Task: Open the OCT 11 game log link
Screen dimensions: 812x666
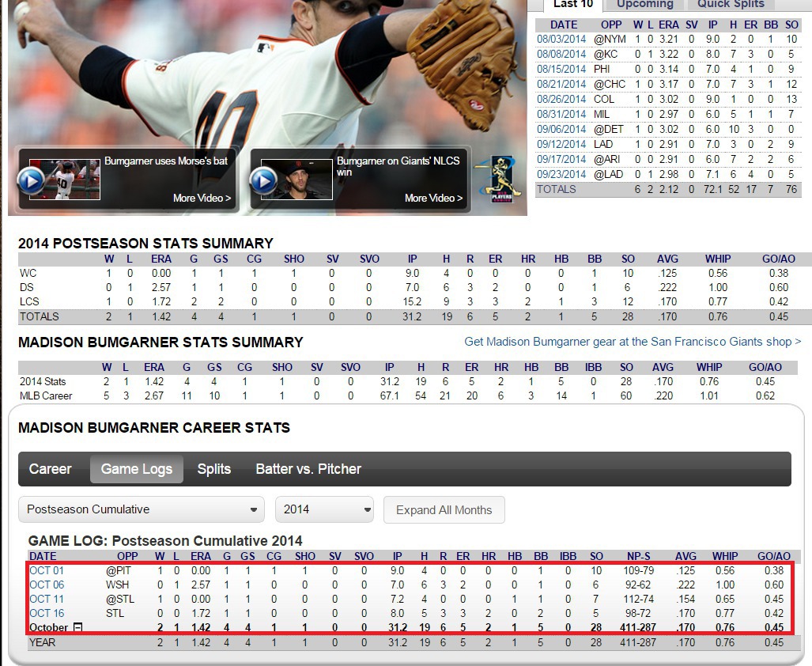Action: [47, 600]
